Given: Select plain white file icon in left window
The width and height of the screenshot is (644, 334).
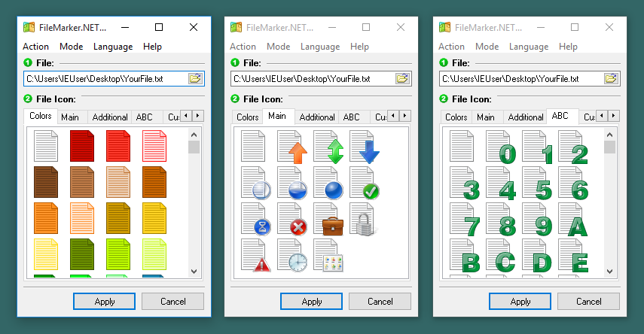Looking at the screenshot, I should tap(46, 146).
